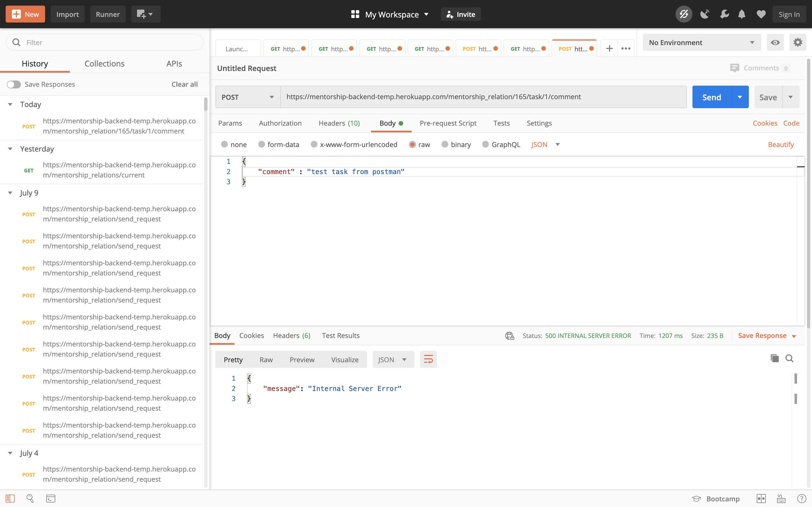Switch to the Collections tab
Screen dimensions: 812x507
pyautogui.click(x=104, y=63)
